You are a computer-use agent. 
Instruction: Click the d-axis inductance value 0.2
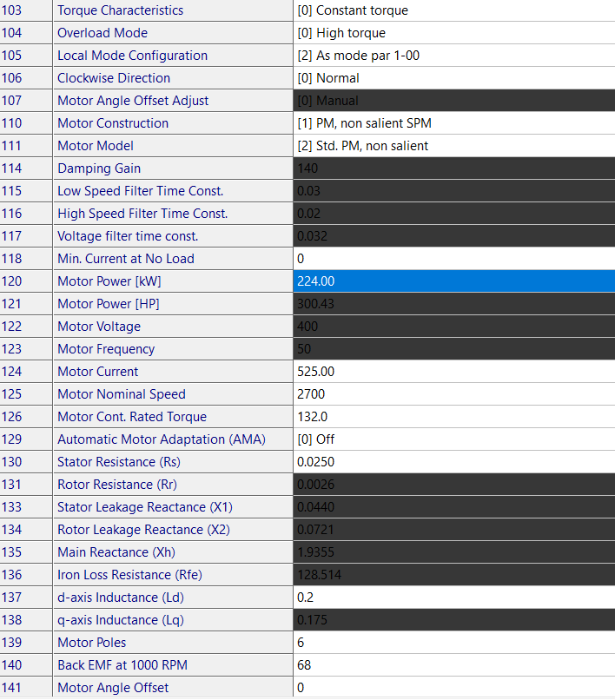coord(306,598)
